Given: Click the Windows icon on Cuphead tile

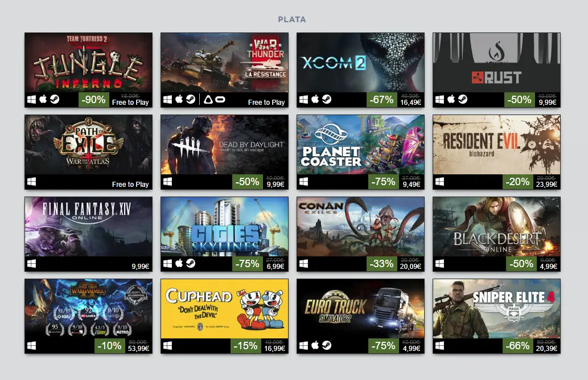Looking at the screenshot, I should (x=167, y=345).
